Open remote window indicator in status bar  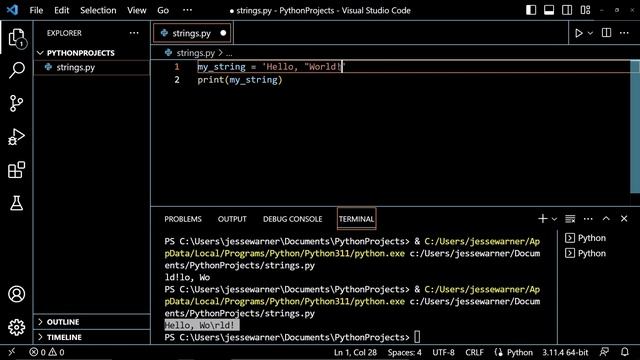tap(11, 352)
